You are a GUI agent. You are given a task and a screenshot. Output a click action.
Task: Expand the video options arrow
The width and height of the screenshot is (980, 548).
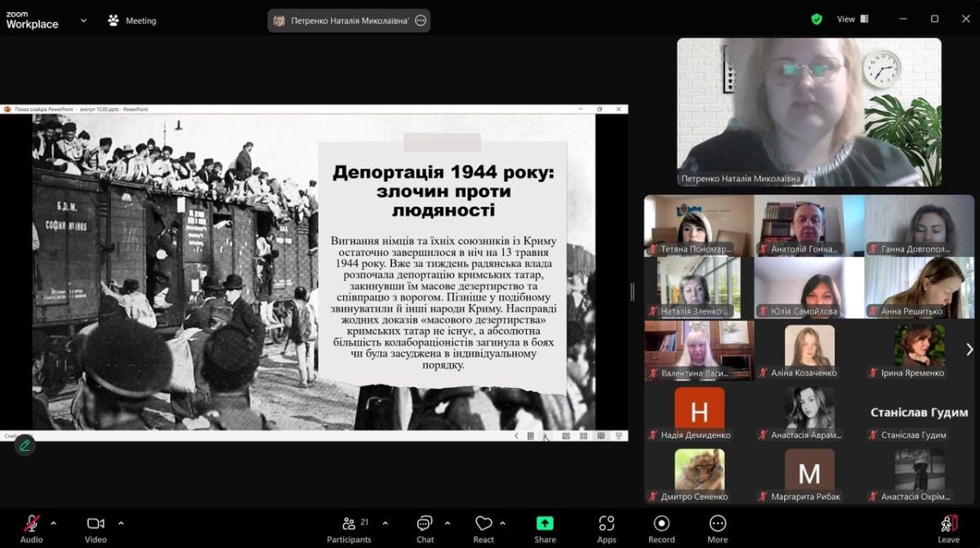point(121,523)
